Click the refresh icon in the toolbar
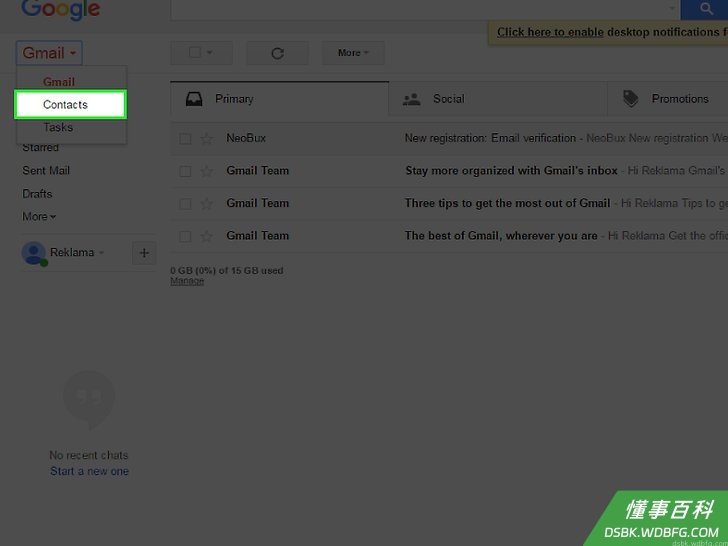Screen dimensions: 728x546 (x=277, y=53)
